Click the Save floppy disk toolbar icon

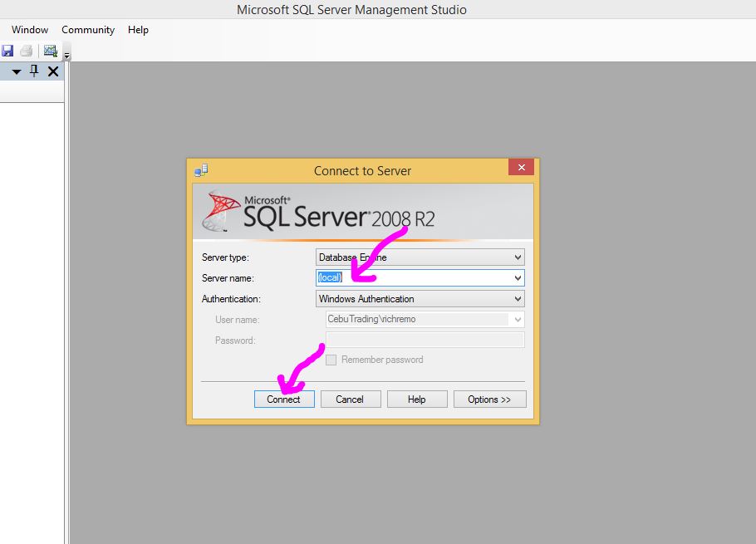pos(7,51)
